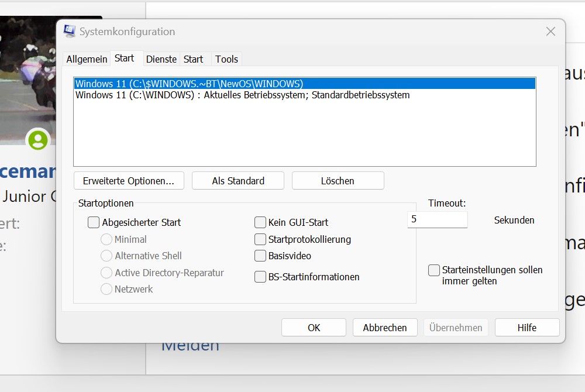Image resolution: width=585 pixels, height=392 pixels.
Task: Click the green user avatar badge
Action: click(x=38, y=140)
